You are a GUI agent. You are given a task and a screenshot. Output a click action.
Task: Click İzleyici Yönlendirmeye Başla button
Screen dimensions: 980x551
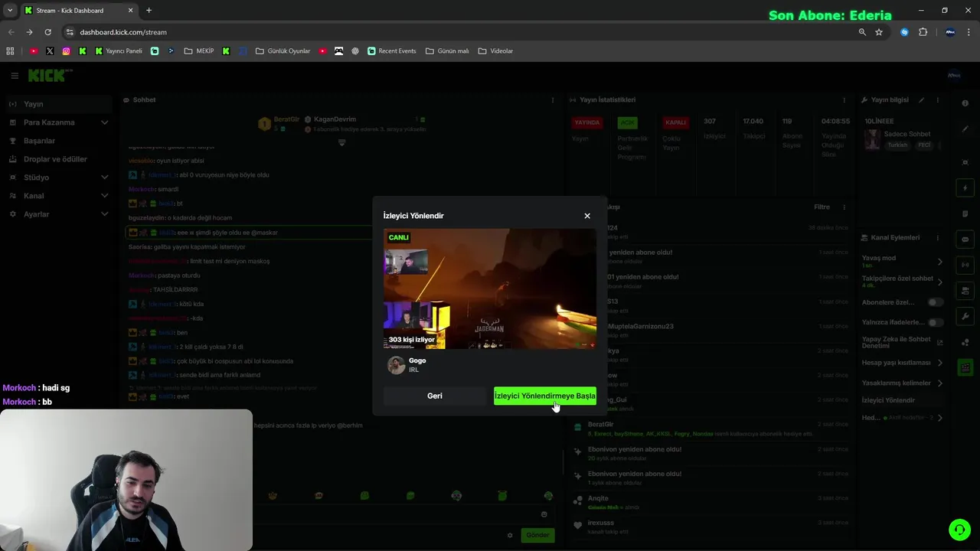point(545,396)
